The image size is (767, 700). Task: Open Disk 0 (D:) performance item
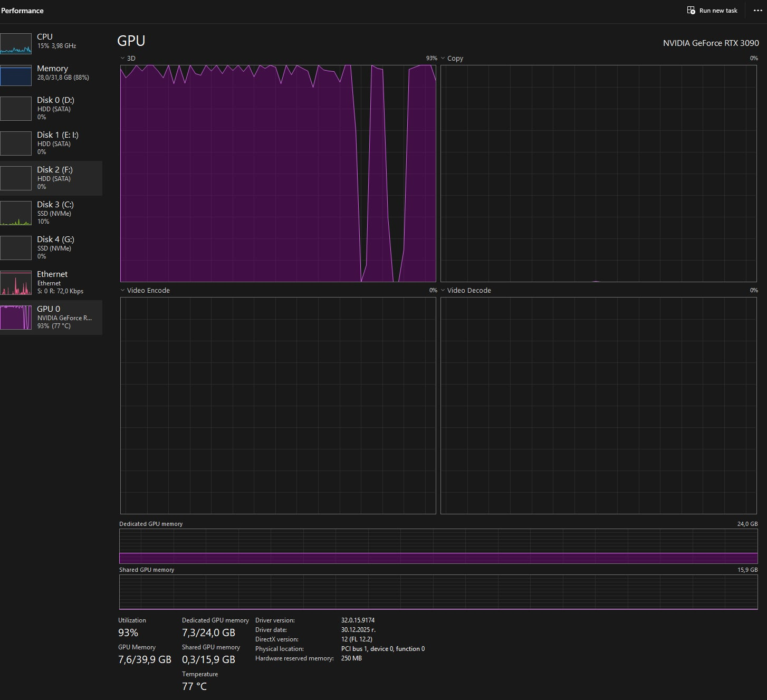(x=51, y=108)
